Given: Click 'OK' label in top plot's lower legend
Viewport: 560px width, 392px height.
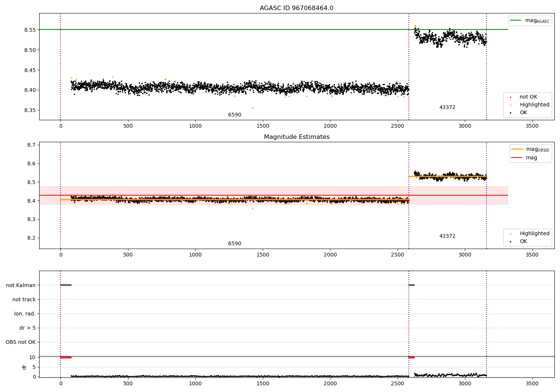Looking at the screenshot, I should (523, 113).
